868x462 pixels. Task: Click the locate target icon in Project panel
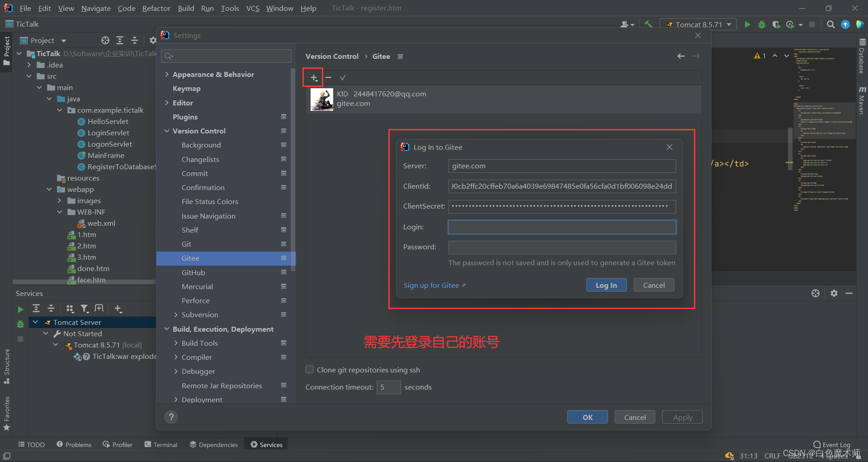click(x=105, y=40)
